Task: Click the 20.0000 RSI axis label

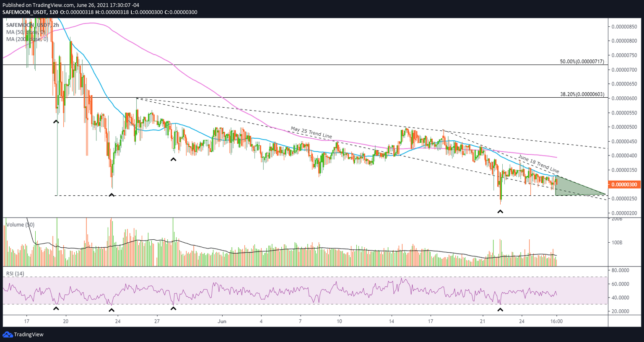Action: pyautogui.click(x=621, y=311)
